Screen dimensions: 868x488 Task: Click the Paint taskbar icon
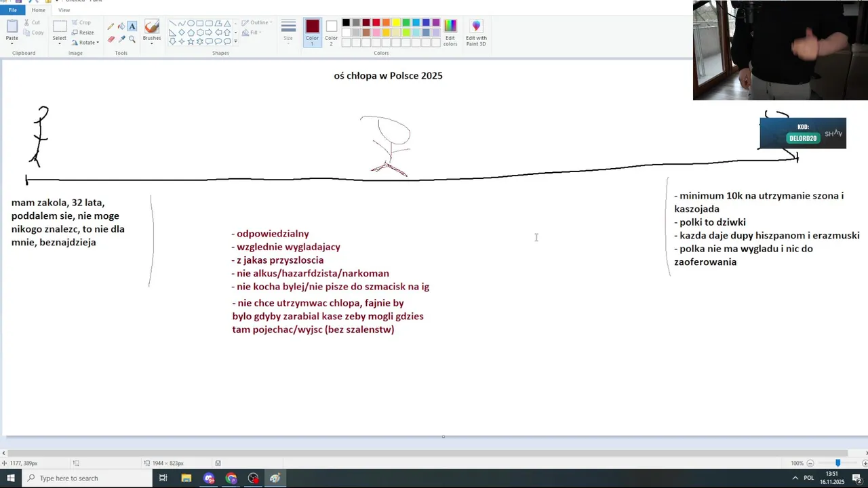click(275, 479)
